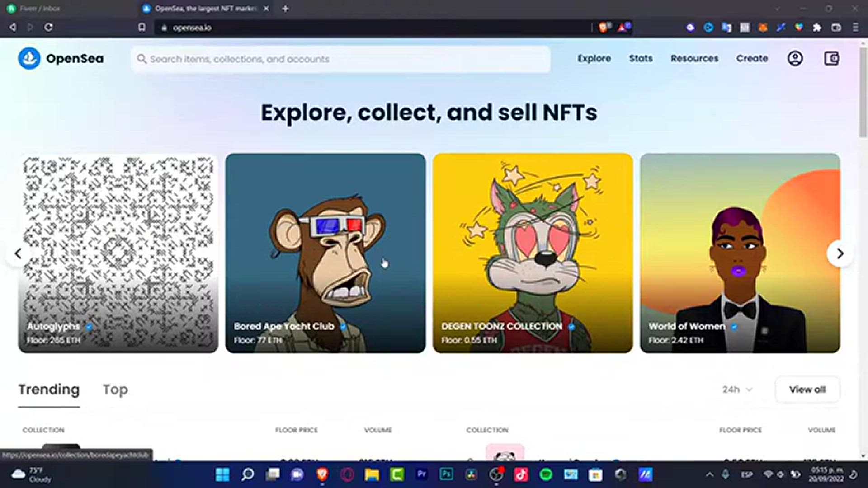
Task: Open the Brave wallet toolbar icon
Action: [836, 28]
